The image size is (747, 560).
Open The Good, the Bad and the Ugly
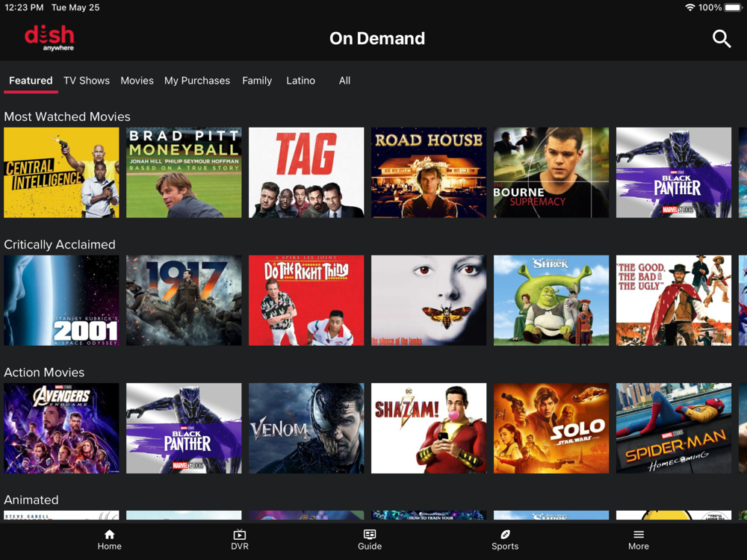[x=674, y=300]
